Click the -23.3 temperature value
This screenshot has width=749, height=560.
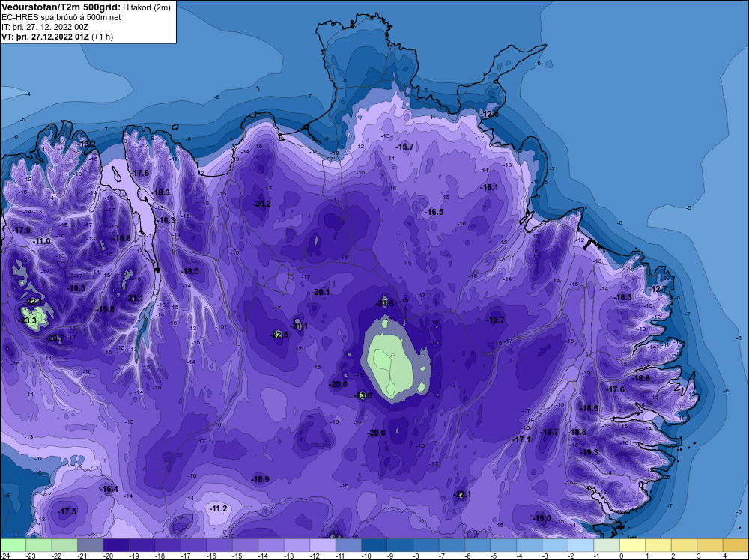point(28,321)
